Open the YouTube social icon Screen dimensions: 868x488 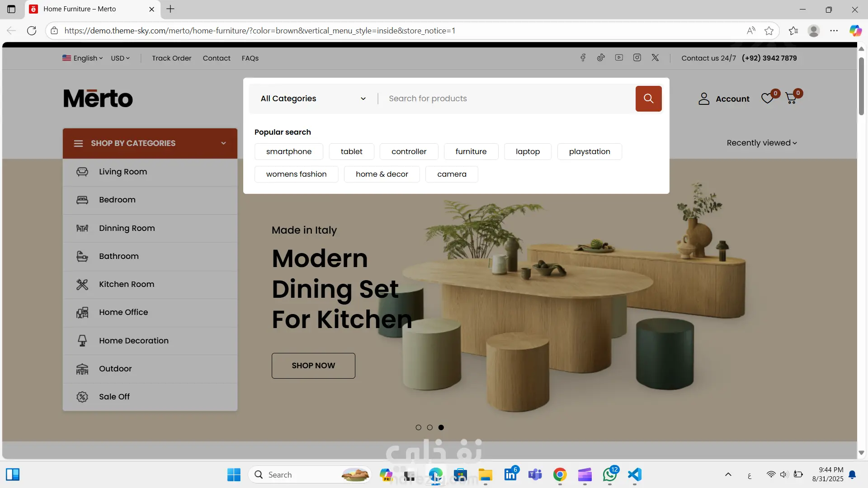619,58
